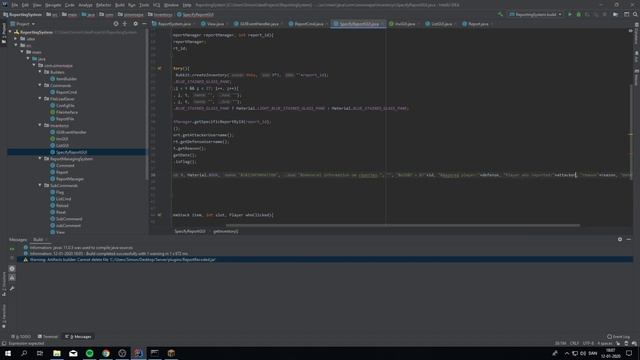The height and width of the screenshot is (360, 640).
Task: Switch to the GUIEventHandler.java tab
Action: pos(259,24)
